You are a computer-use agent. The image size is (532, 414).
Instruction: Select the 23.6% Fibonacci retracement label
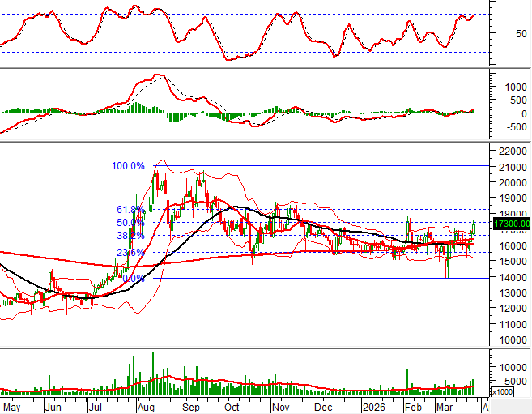[130, 252]
